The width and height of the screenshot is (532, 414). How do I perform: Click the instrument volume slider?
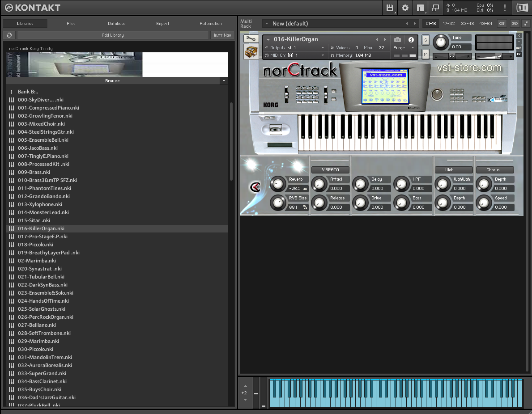tap(494, 56)
